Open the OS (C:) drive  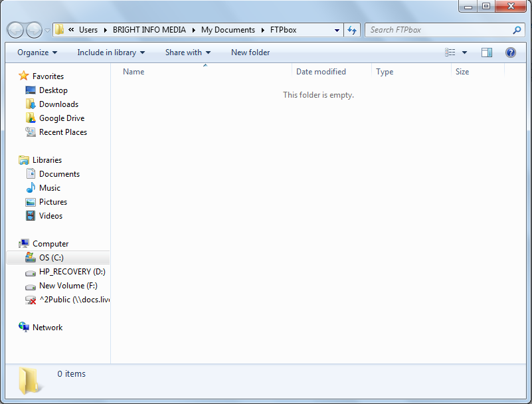[x=51, y=258]
